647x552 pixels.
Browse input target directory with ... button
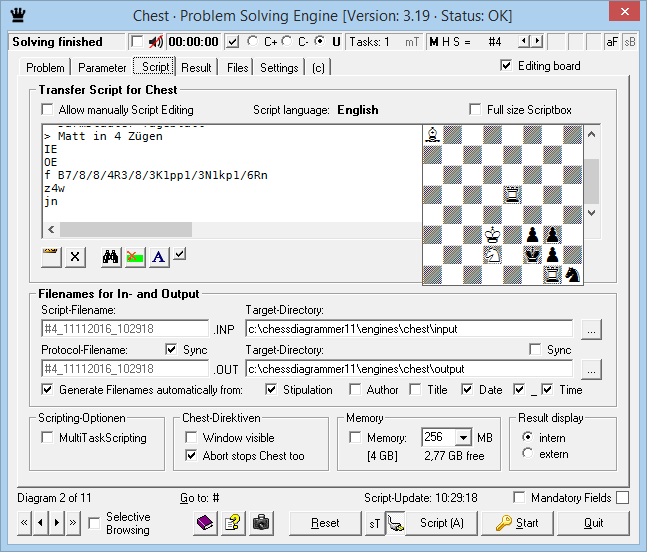pyautogui.click(x=591, y=330)
